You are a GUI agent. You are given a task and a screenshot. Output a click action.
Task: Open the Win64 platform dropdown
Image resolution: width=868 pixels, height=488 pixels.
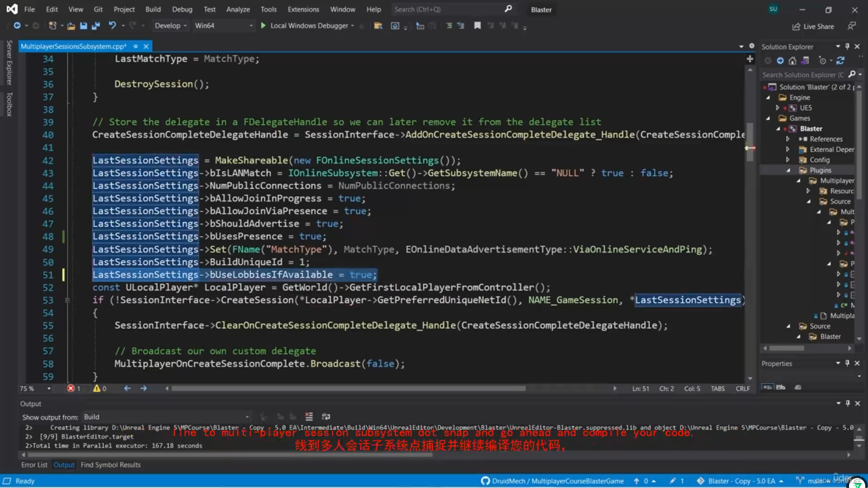tap(223, 26)
